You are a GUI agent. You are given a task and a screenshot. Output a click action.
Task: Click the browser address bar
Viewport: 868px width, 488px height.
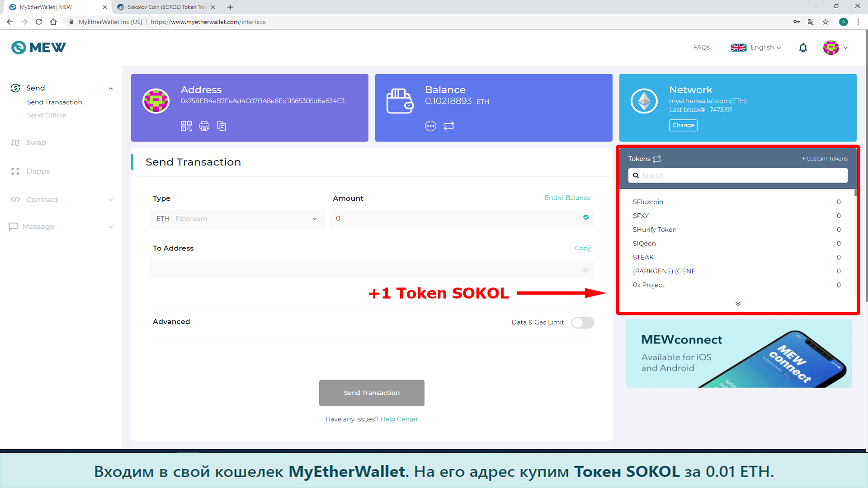tap(425, 22)
